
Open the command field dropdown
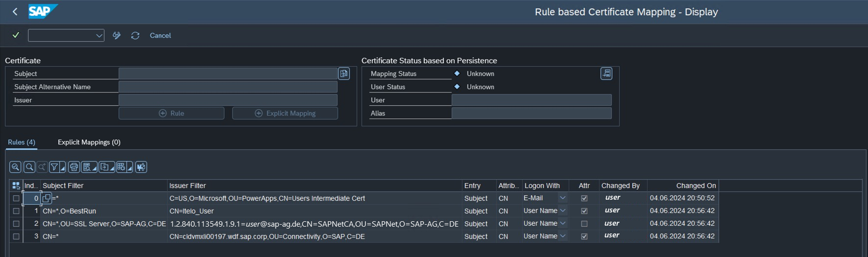point(99,35)
